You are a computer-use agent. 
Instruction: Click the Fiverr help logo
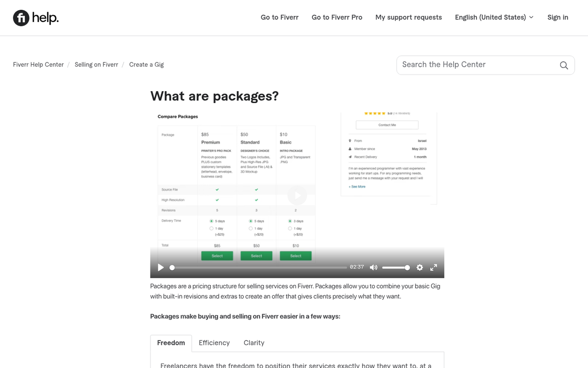tap(35, 18)
